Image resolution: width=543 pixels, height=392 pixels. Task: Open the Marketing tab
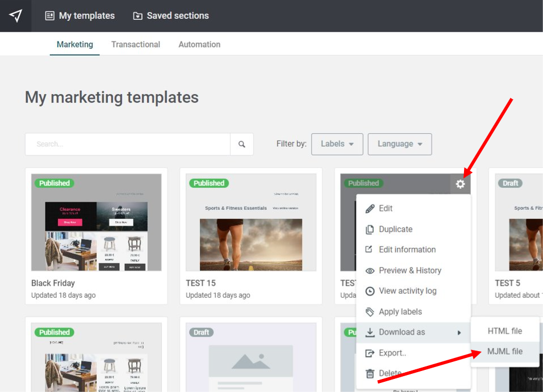(x=75, y=44)
